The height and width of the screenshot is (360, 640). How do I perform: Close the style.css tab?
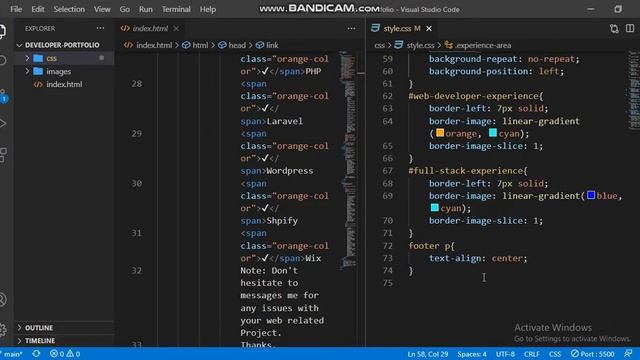[429, 28]
